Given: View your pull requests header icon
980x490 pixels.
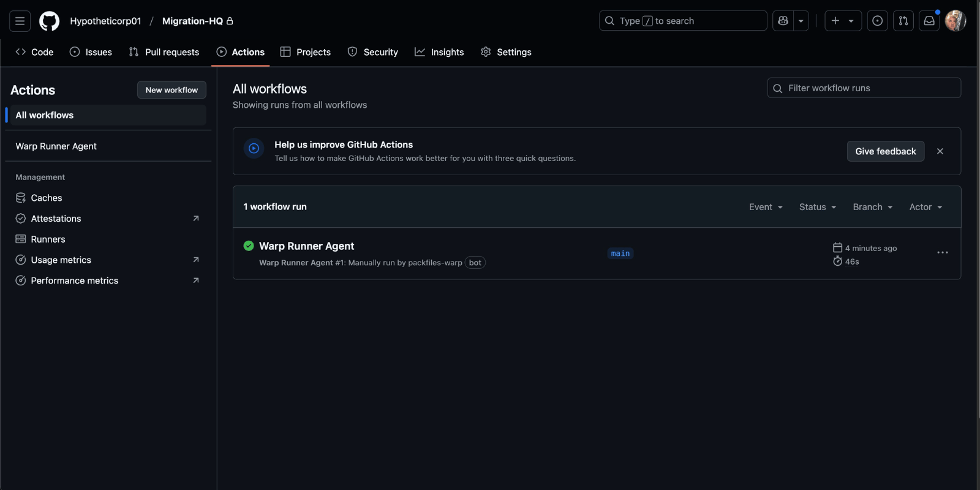Looking at the screenshot, I should (903, 21).
